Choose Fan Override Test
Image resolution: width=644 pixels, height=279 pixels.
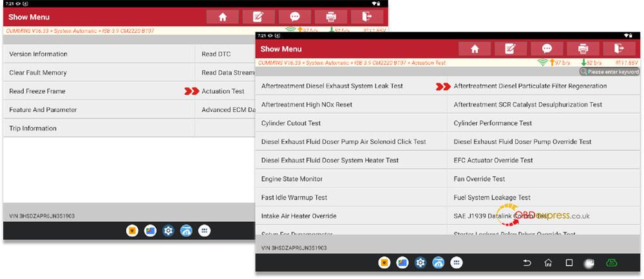point(544,179)
